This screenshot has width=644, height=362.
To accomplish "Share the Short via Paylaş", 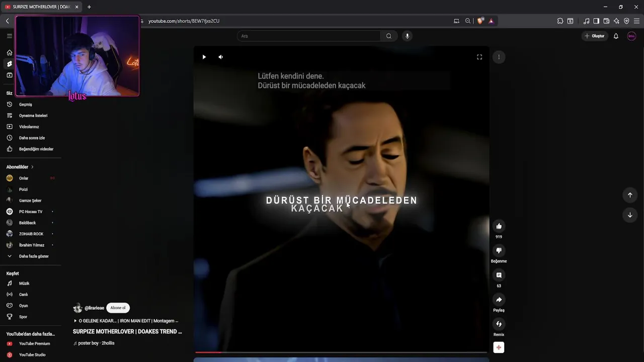I will point(499,300).
